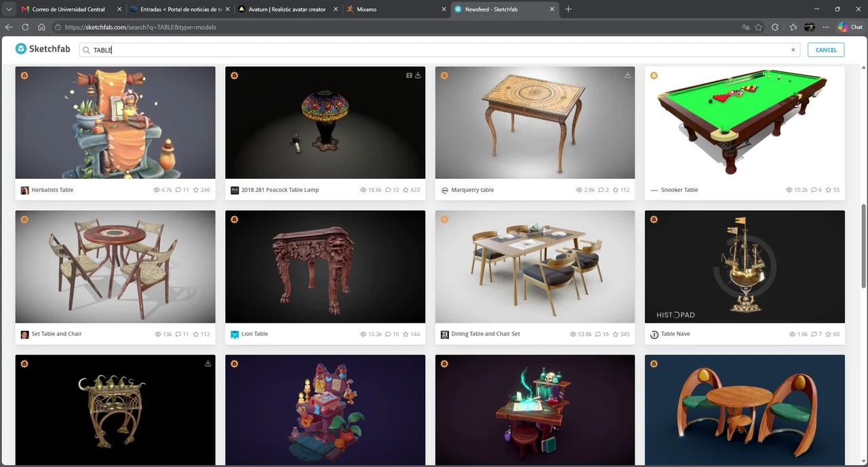
Task: Switch to Avaturn Realistic avatar creator tab
Action: click(x=287, y=9)
